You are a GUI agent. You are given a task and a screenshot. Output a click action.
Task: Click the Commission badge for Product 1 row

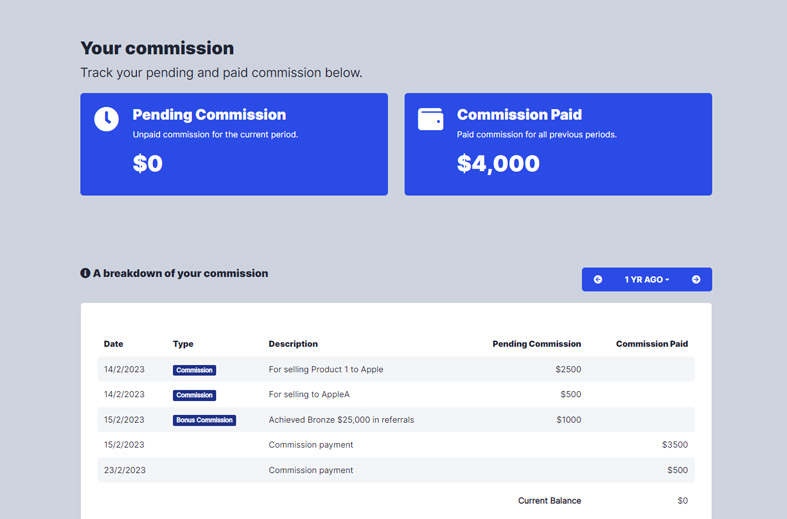[194, 370]
